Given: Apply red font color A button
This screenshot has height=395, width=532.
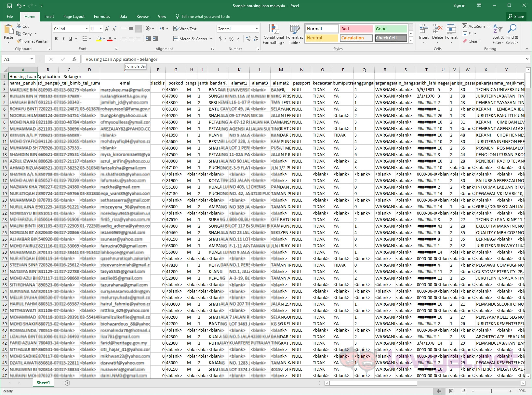Looking at the screenshot, I should (x=110, y=39).
